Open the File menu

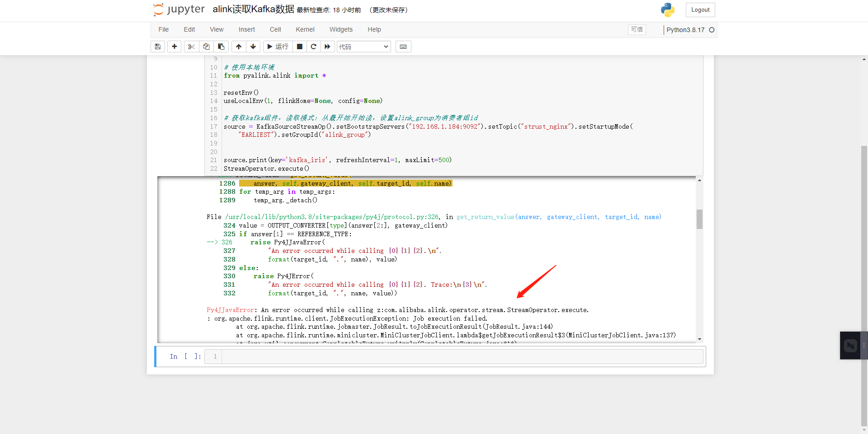tap(164, 29)
